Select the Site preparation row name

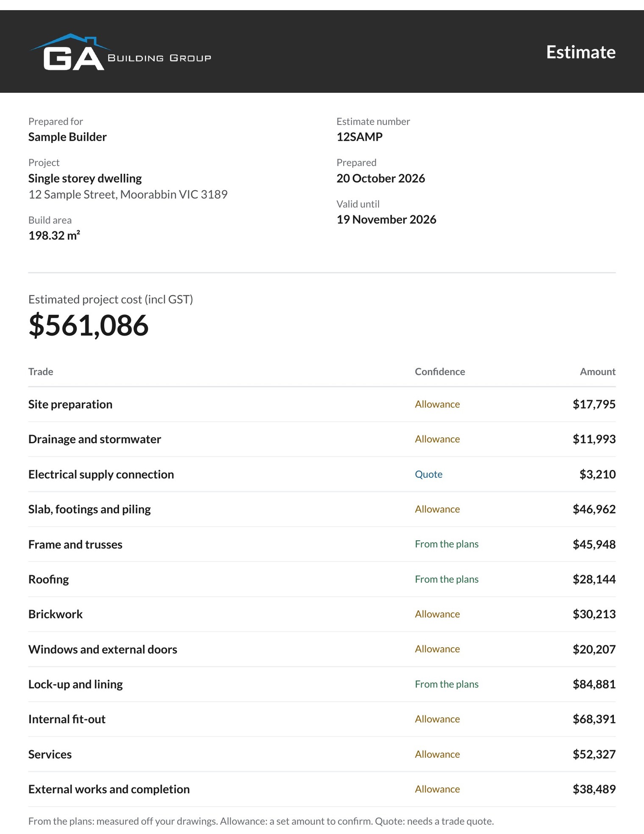[70, 404]
